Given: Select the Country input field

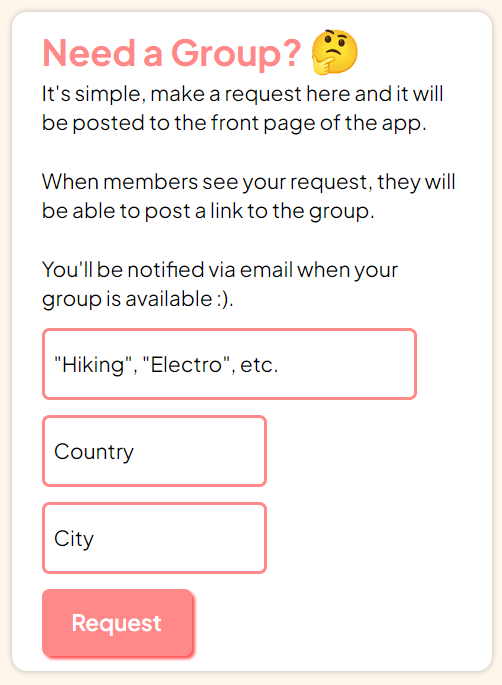Looking at the screenshot, I should [154, 451].
